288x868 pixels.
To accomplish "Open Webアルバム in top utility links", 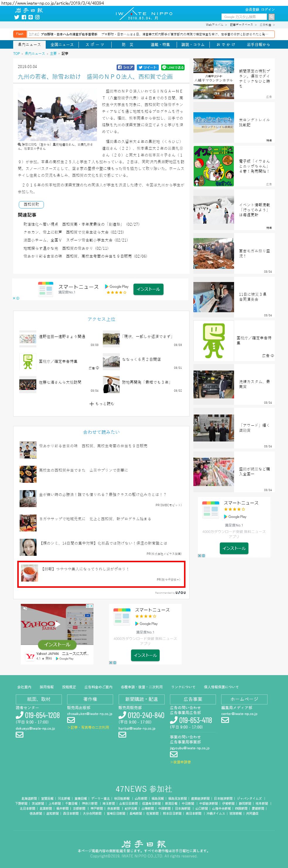I will [214, 25].
